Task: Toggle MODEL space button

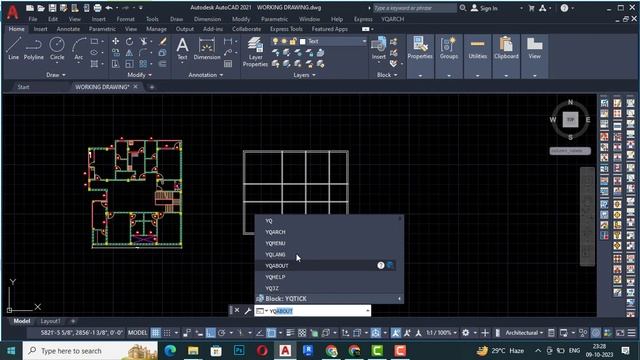Action: tap(138, 333)
